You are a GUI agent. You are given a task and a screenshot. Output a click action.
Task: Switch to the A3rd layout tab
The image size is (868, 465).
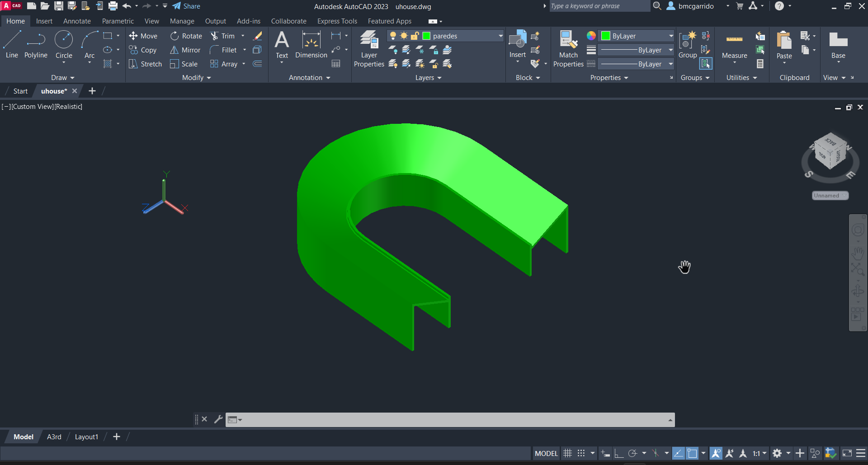tap(54, 437)
